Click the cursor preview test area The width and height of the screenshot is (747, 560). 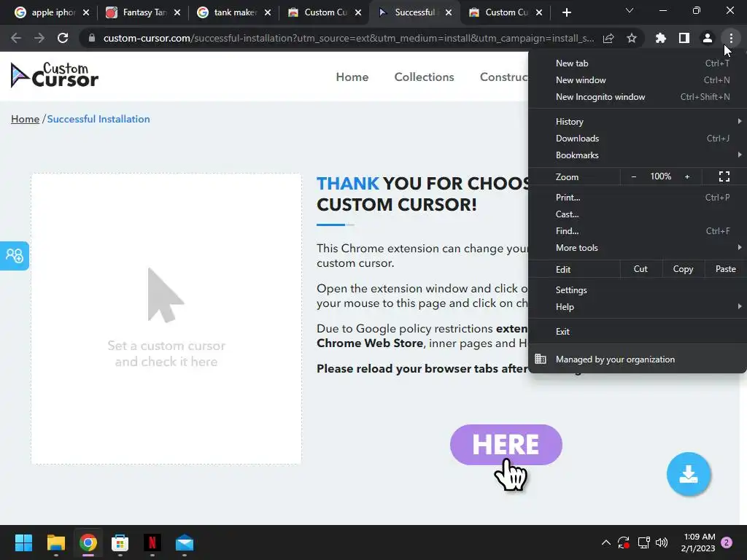(x=166, y=319)
